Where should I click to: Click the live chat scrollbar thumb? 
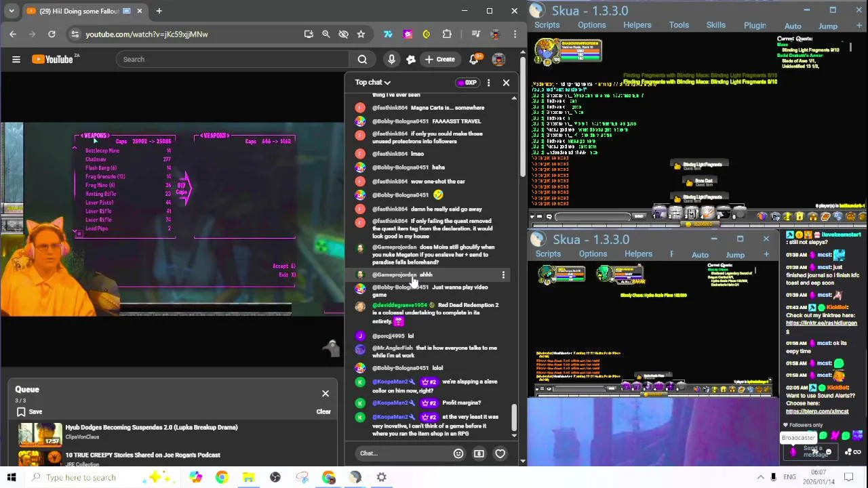tap(514, 418)
